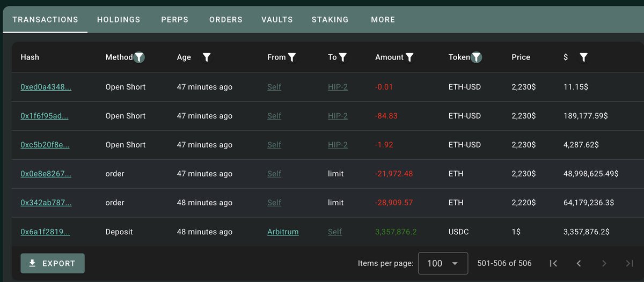Jump to the last page of results
Screen dimensions: 644x282
tap(630, 263)
